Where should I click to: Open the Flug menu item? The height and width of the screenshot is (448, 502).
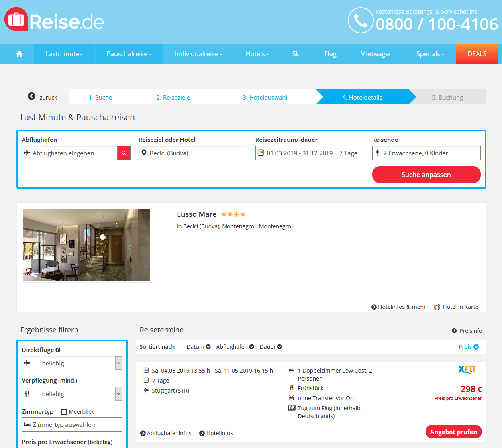(330, 54)
